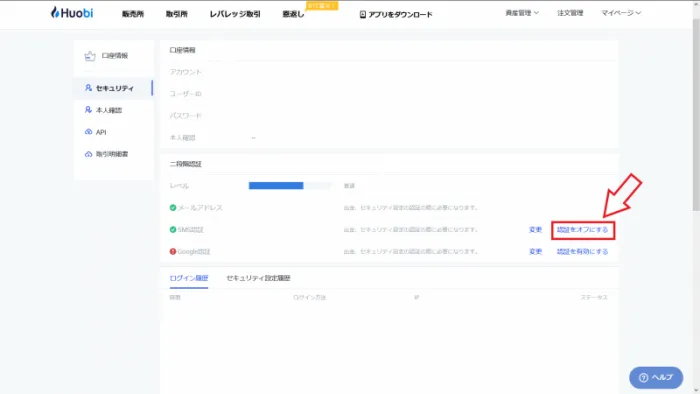
Task: Switch to the セキュリティ設定履歴 tab
Action: click(x=258, y=278)
